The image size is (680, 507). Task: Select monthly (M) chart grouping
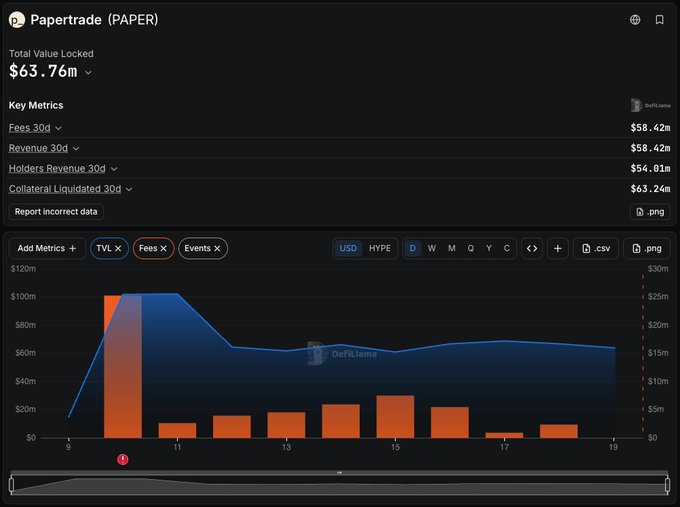point(451,248)
